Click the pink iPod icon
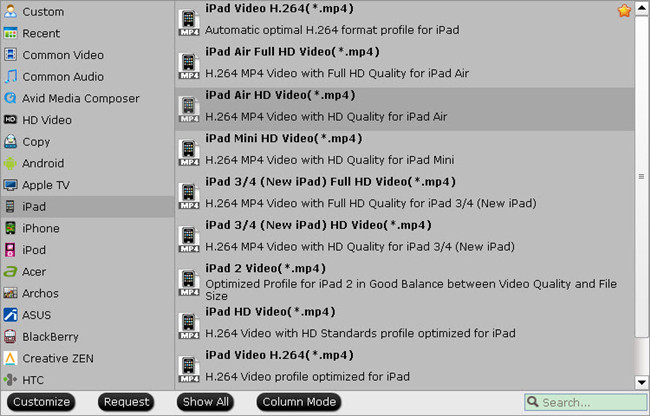 pyautogui.click(x=10, y=250)
